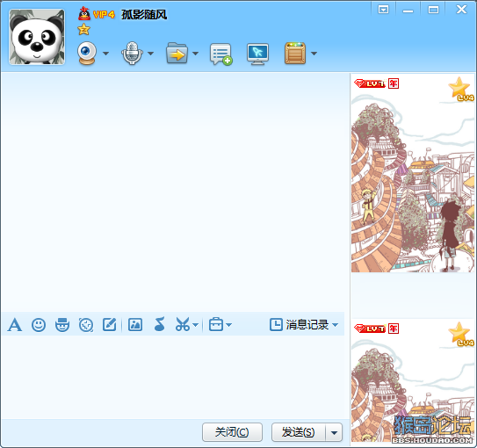Click the 年 annual badge in lower QQ show
477x448 pixels.
(394, 329)
